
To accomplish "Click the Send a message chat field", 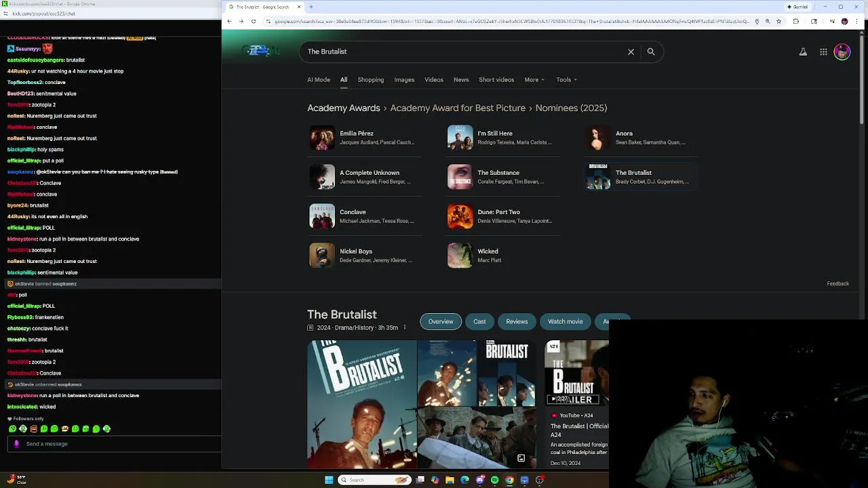I will (115, 444).
